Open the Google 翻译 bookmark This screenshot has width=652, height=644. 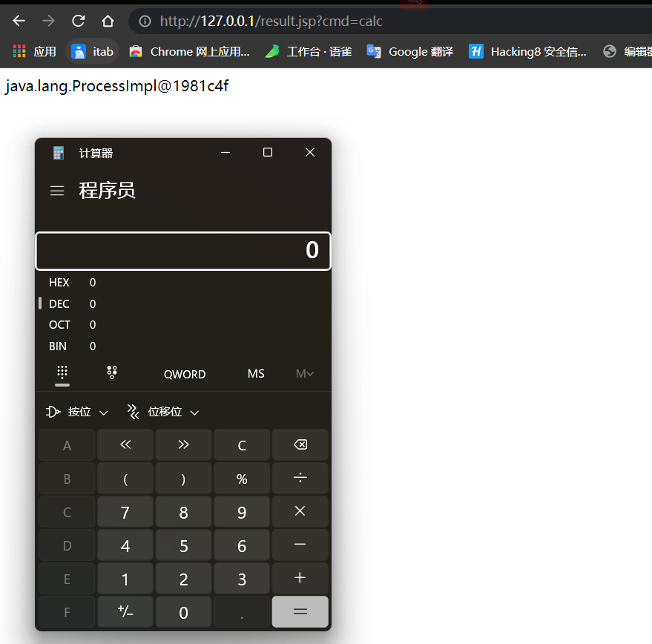pos(410,52)
